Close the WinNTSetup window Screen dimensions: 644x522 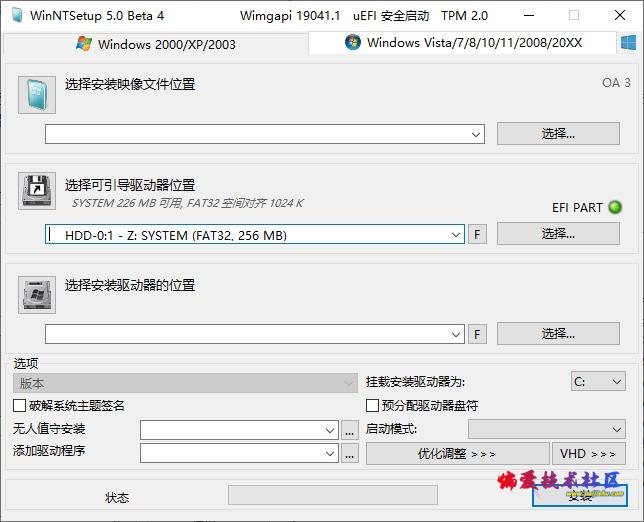coord(620,16)
